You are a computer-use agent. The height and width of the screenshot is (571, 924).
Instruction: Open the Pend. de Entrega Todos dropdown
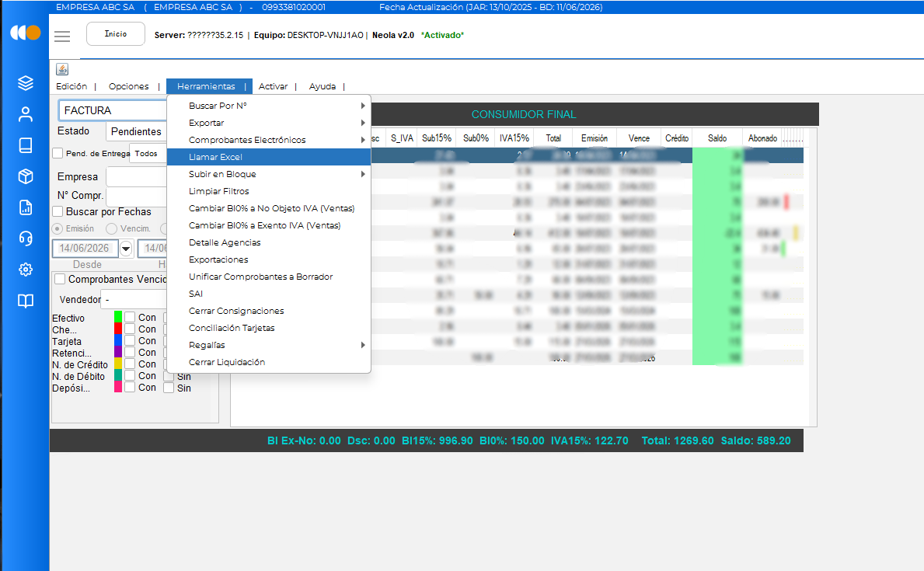point(148,153)
